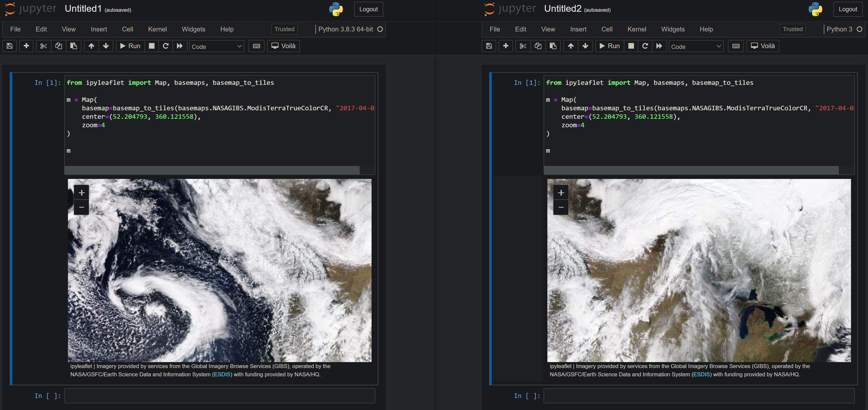Viewport: 868px width, 410px height.
Task: Open command palette in Untitled2 with keyboard icon
Action: tap(736, 46)
